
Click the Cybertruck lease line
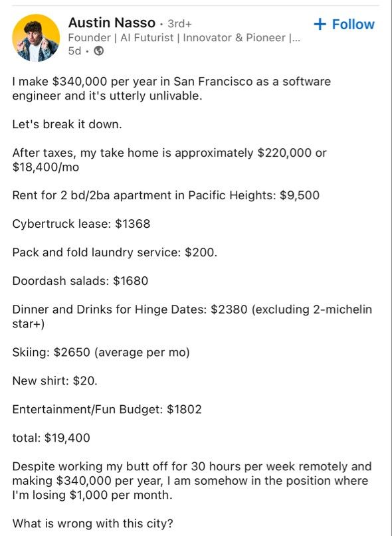[81, 224]
